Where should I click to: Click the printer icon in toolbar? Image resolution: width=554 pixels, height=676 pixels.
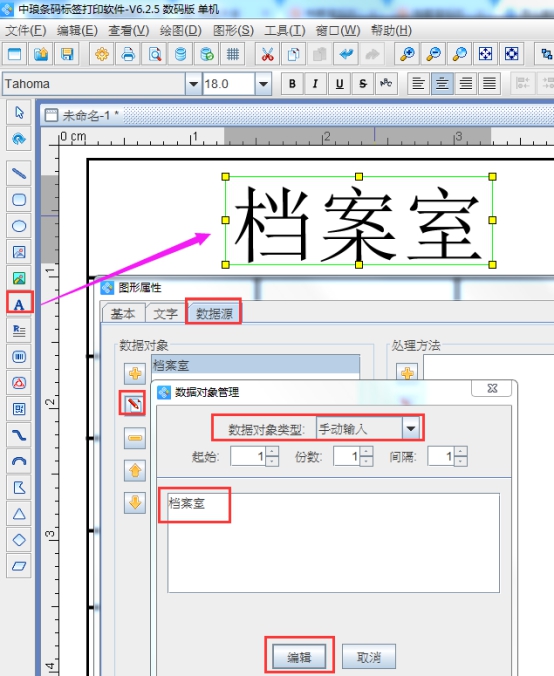[x=128, y=54]
